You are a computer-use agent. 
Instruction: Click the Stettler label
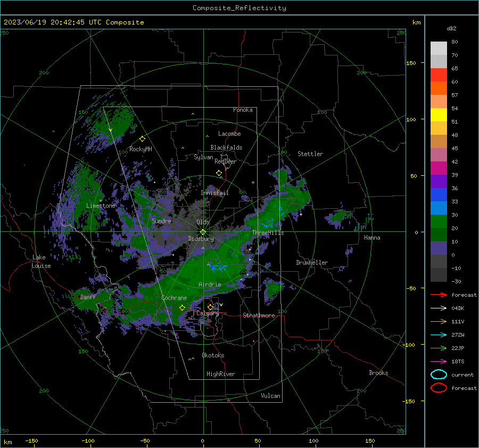310,154
